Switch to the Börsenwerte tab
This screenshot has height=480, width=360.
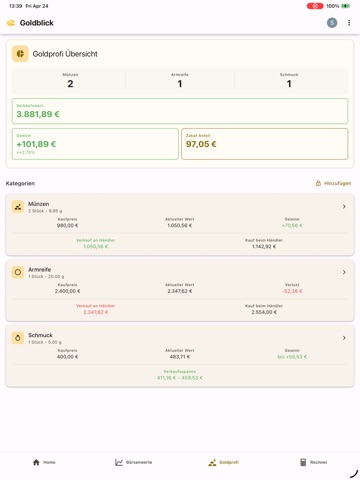point(134,462)
